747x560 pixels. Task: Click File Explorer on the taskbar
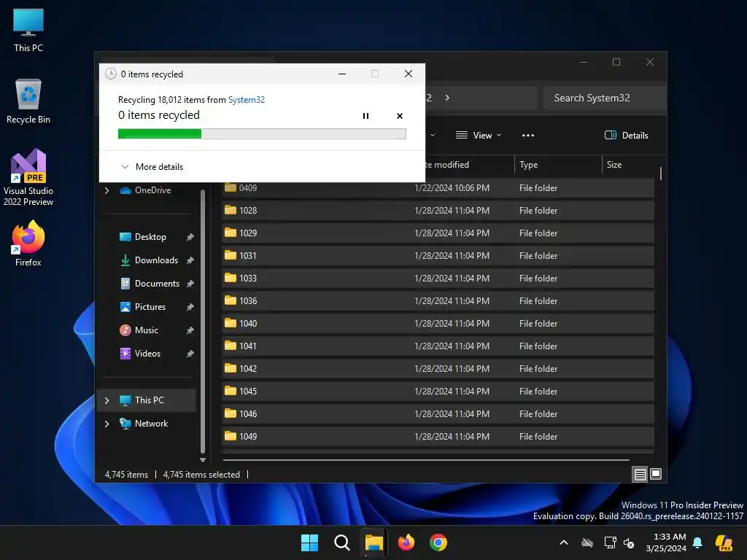pyautogui.click(x=374, y=542)
